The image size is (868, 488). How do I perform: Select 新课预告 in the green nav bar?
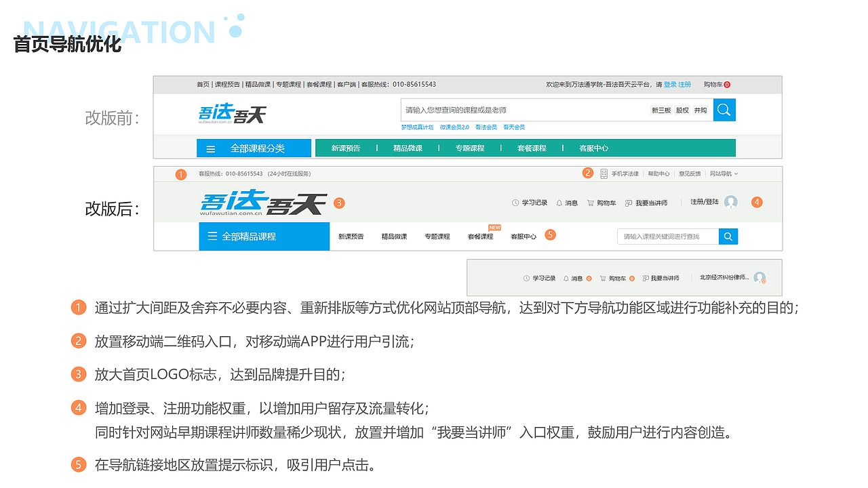point(346,148)
